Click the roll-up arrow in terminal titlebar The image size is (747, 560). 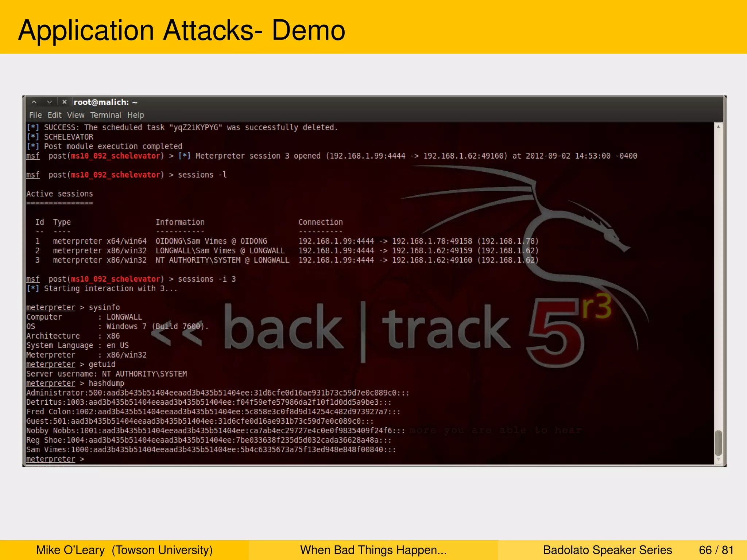(34, 102)
